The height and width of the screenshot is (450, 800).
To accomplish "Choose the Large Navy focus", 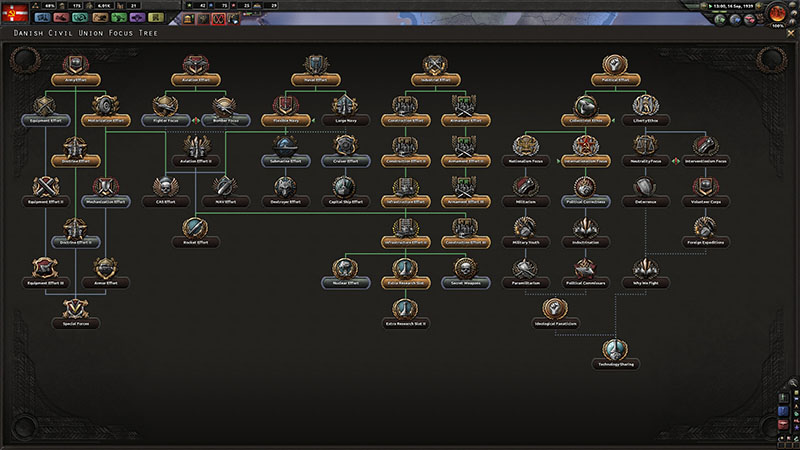I will click(x=346, y=112).
